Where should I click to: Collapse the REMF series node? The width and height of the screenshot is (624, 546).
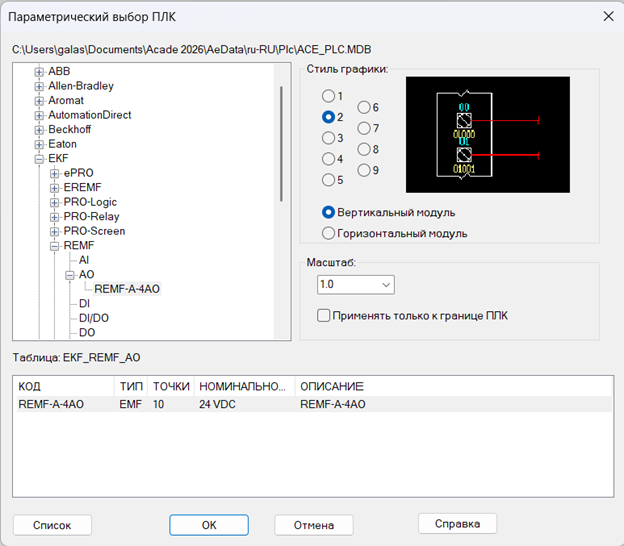click(55, 246)
